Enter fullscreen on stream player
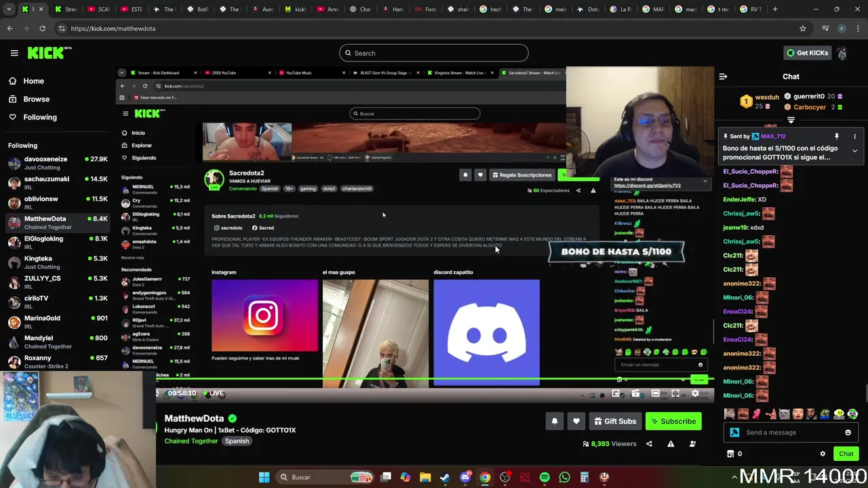868x488 pixels. click(x=675, y=394)
